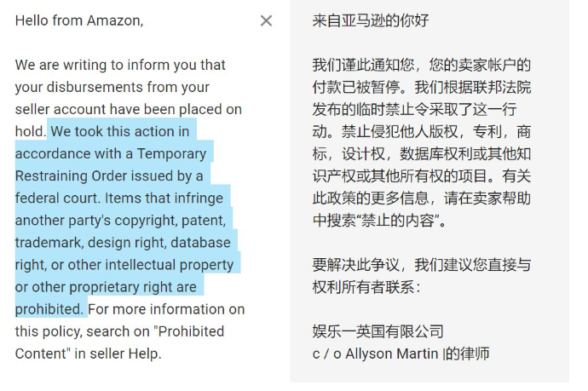Click translated line '我们谨此通知您'
This screenshot has width=588, height=391.
coord(363,66)
